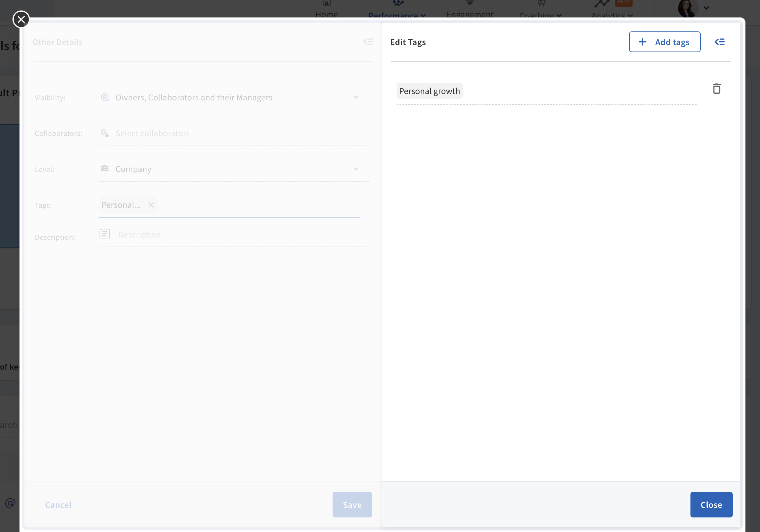Close the dialog with the circled X
The width and height of the screenshot is (760, 532).
point(21,19)
